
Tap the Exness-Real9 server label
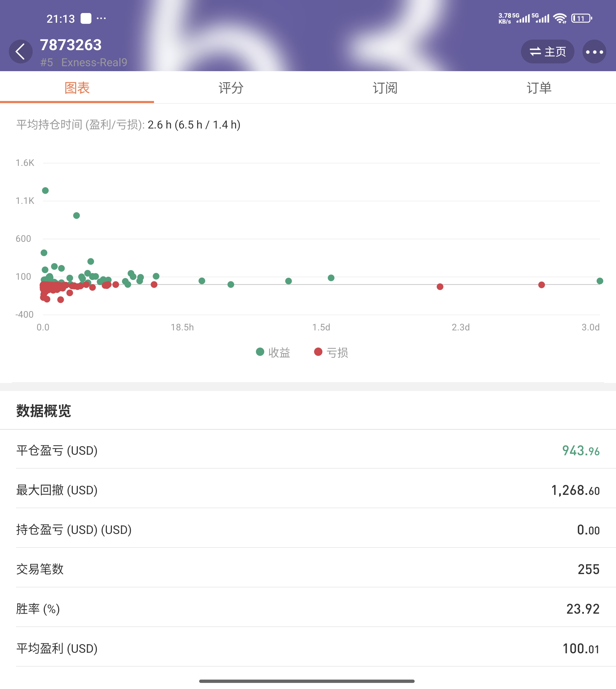pos(94,63)
